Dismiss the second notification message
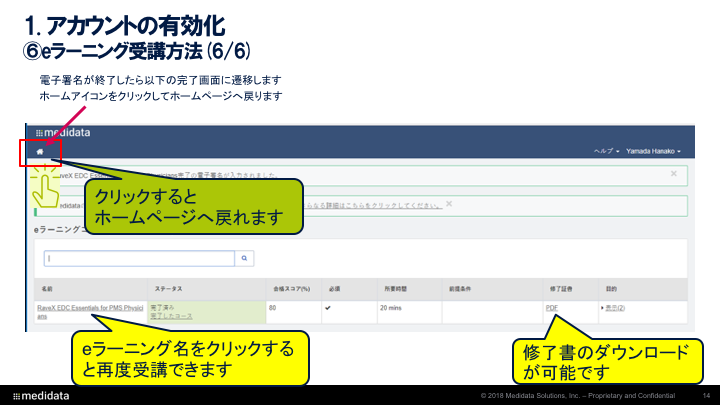This screenshot has width=720, height=405. point(449,204)
